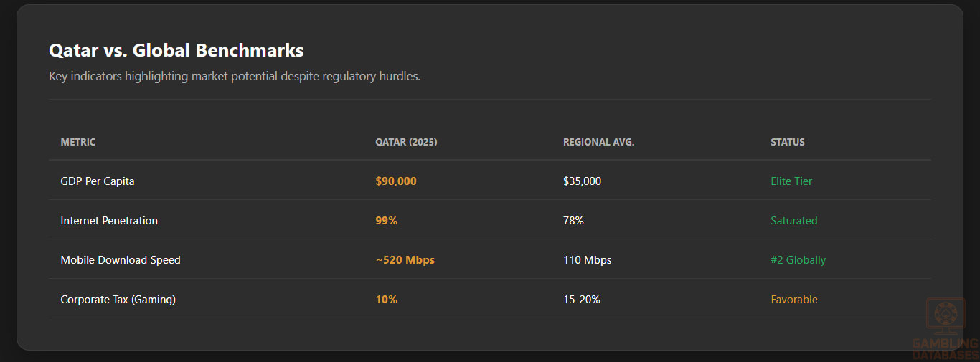Click the Saturated status label
This screenshot has height=362, width=980.
tap(793, 221)
